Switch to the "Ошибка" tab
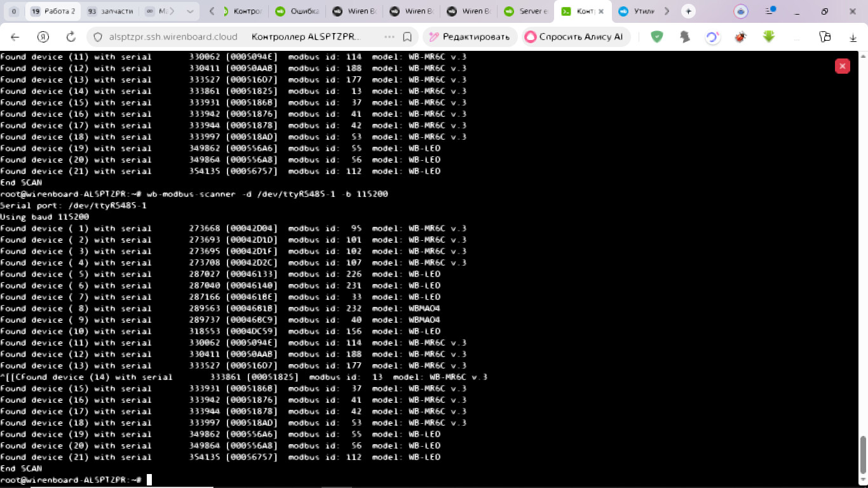Image resolution: width=868 pixels, height=488 pixels. [x=299, y=11]
